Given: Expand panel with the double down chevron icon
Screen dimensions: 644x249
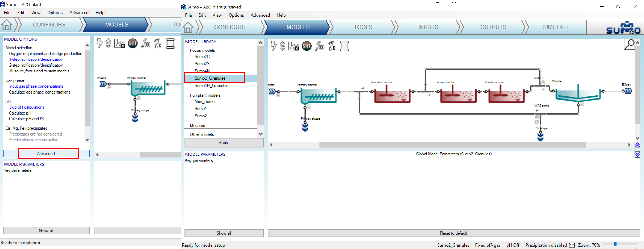Looking at the screenshot, I should 637,155.
